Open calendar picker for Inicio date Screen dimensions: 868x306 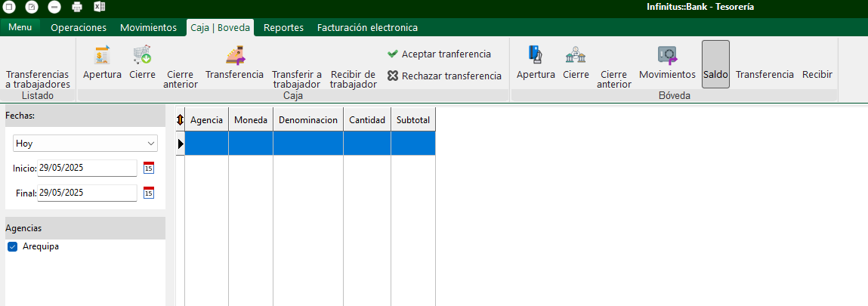click(149, 168)
